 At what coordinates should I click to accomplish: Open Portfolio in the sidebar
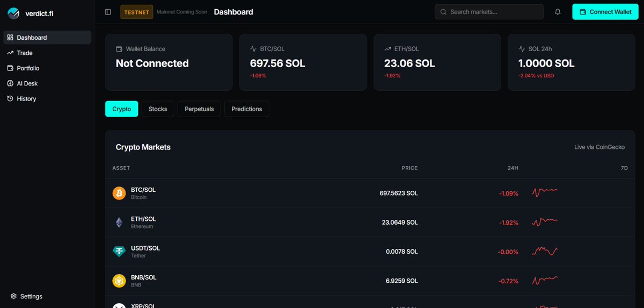coord(47,68)
